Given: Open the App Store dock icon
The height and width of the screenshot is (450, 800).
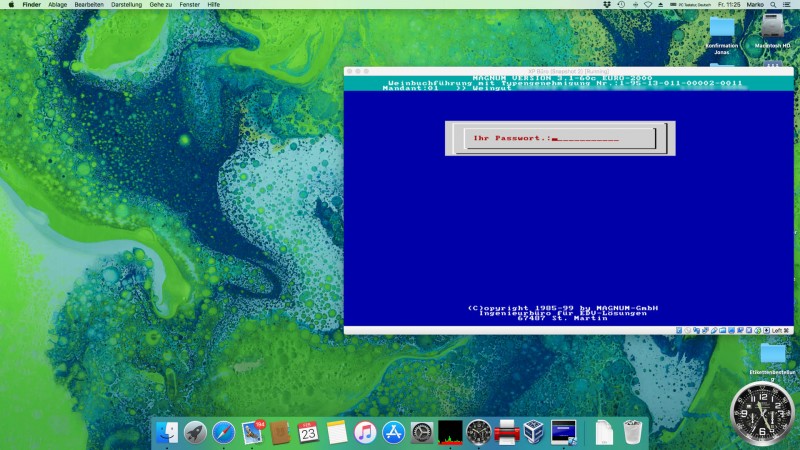Looking at the screenshot, I should 393,432.
